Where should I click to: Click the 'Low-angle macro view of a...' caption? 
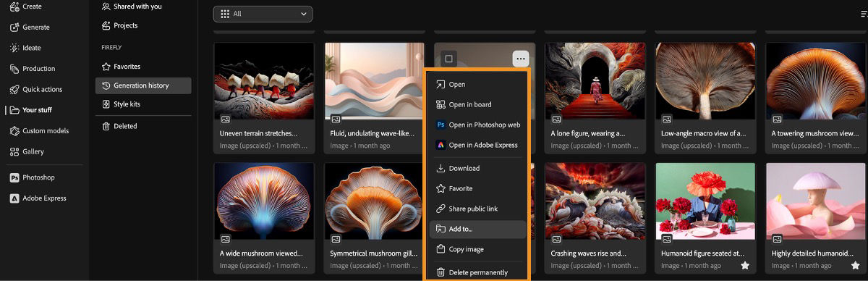pos(703,133)
